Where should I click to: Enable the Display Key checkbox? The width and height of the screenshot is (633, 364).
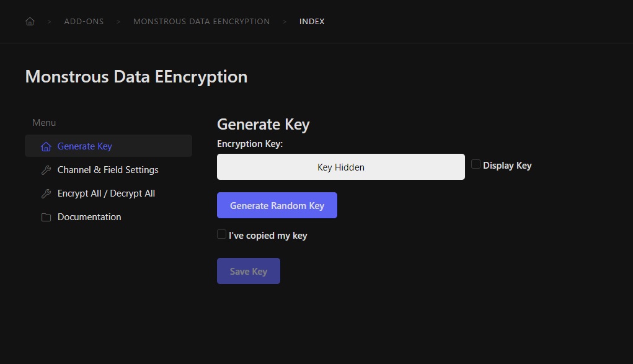pos(476,164)
